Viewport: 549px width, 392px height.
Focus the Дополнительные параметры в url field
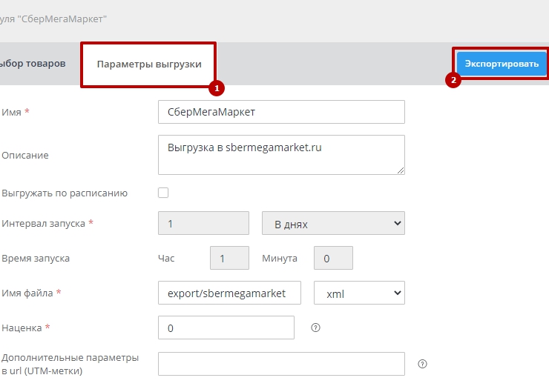281,364
